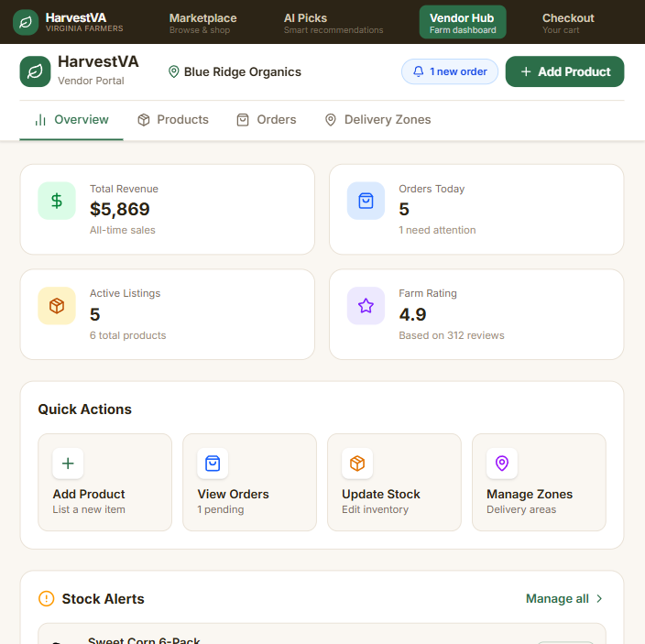This screenshot has height=644, width=645.
Task: Click the shopping bag Orders Today icon
Action: point(366,201)
